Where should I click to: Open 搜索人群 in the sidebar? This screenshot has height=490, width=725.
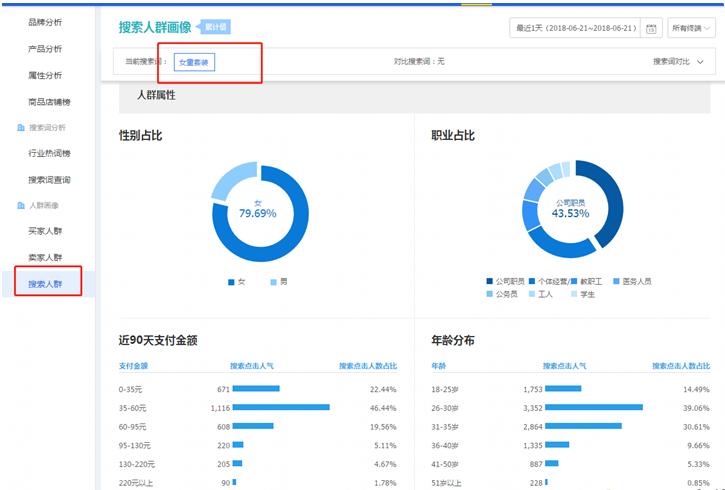pos(45,284)
